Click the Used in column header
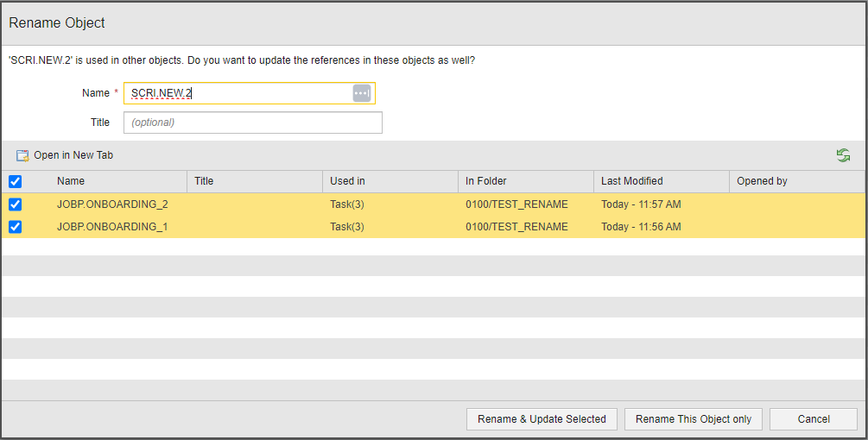The width and height of the screenshot is (868, 440). click(347, 181)
